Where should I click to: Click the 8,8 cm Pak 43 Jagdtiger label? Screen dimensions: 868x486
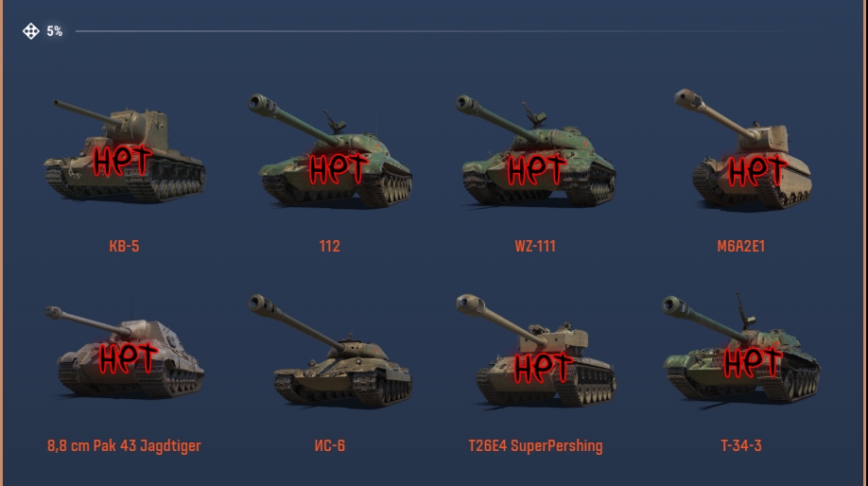click(x=124, y=446)
